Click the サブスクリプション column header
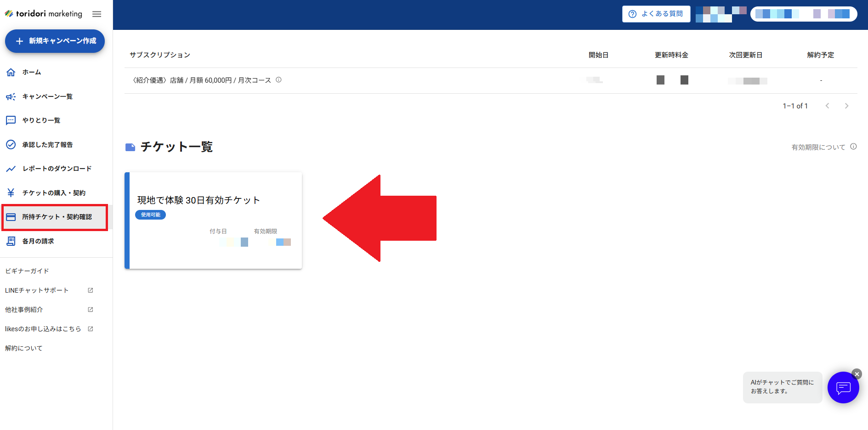 click(160, 55)
